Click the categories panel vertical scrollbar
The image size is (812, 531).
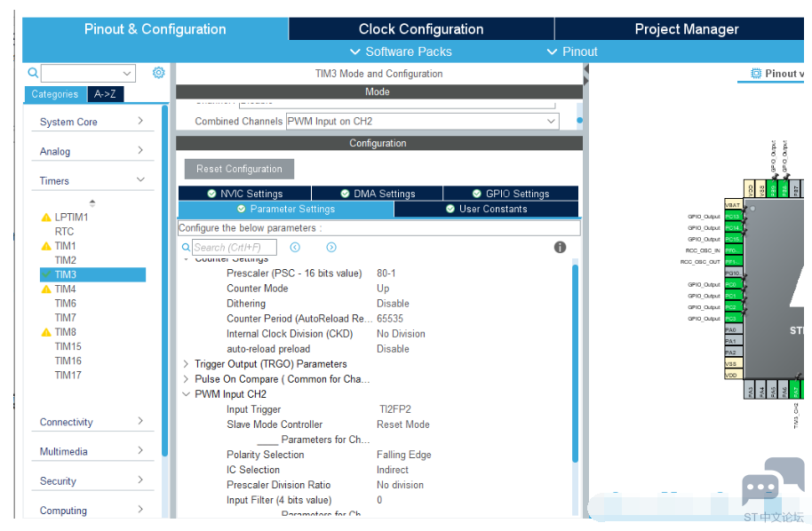pyautogui.click(x=164, y=281)
